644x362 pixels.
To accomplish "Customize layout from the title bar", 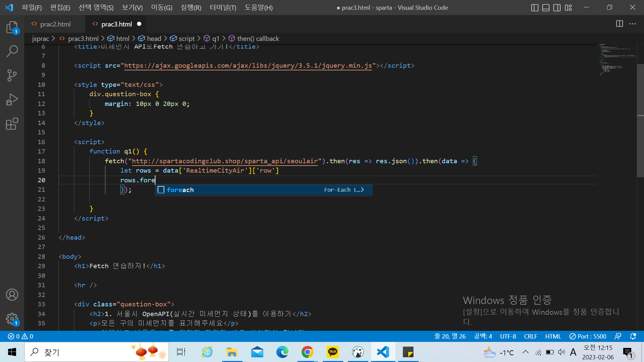I will (x=568, y=7).
